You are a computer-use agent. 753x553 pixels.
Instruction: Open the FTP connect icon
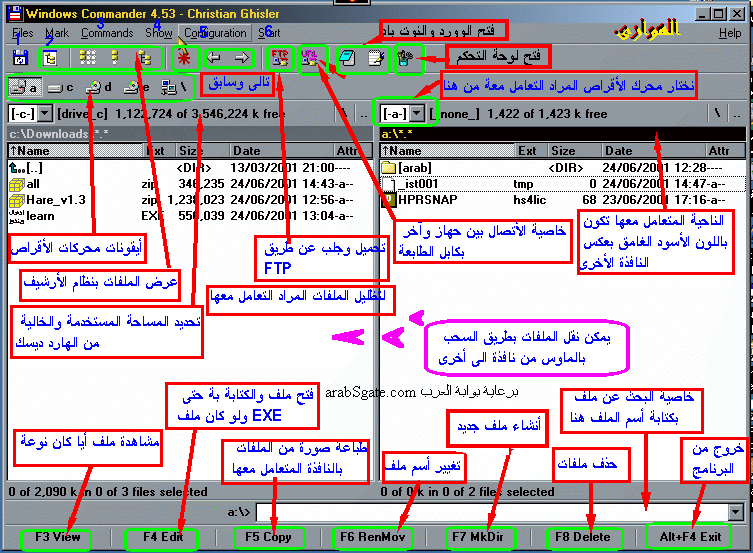[279, 58]
